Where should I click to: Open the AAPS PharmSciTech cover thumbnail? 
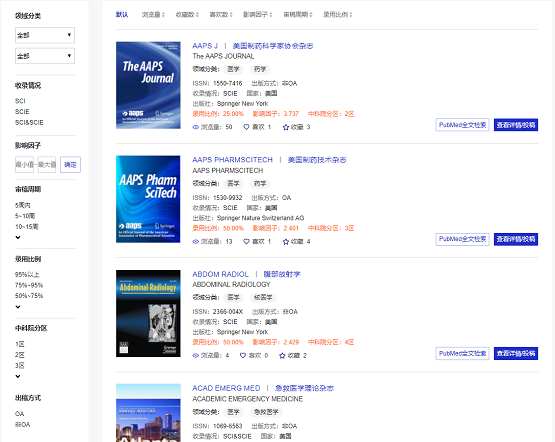(148, 199)
